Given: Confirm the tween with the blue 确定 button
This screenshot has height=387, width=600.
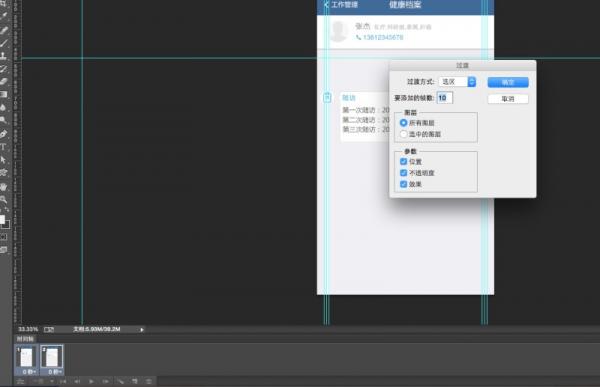Looking at the screenshot, I should pos(508,82).
